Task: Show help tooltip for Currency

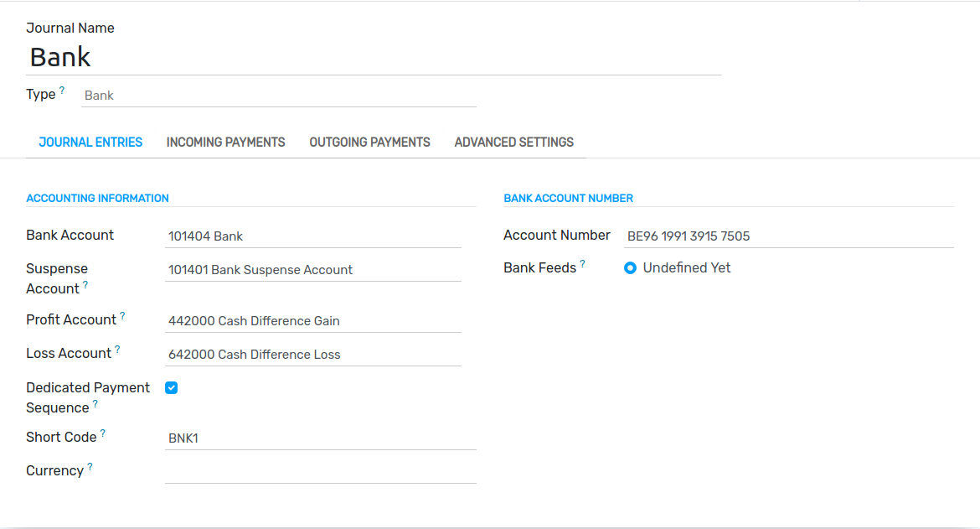Action: (x=90, y=466)
